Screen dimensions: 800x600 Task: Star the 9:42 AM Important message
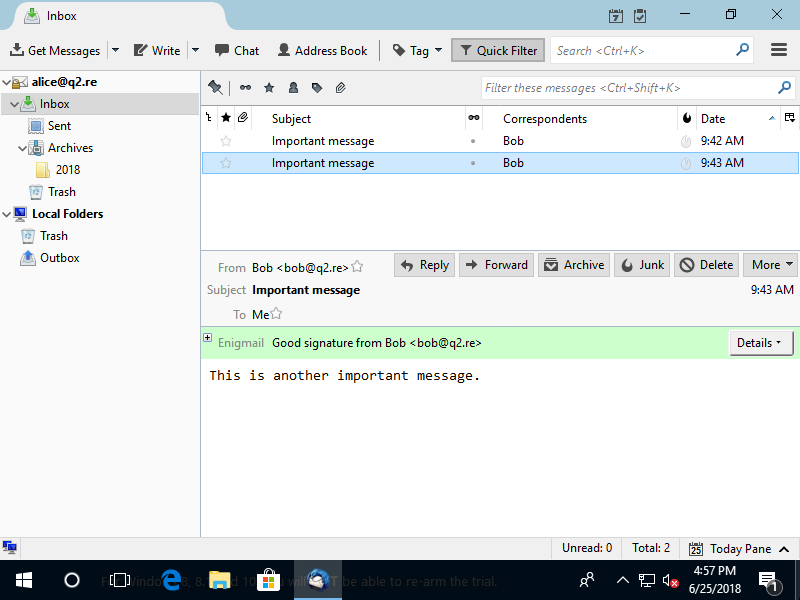tap(226, 141)
